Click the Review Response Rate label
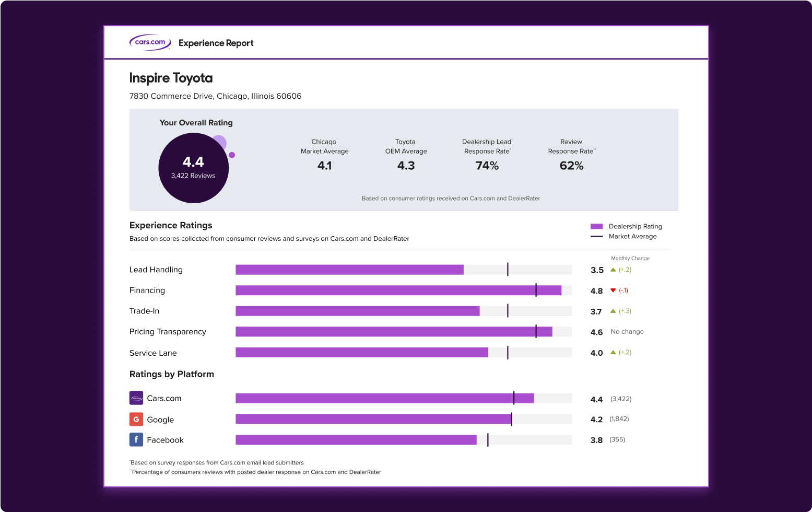This screenshot has height=512, width=812. (x=571, y=146)
